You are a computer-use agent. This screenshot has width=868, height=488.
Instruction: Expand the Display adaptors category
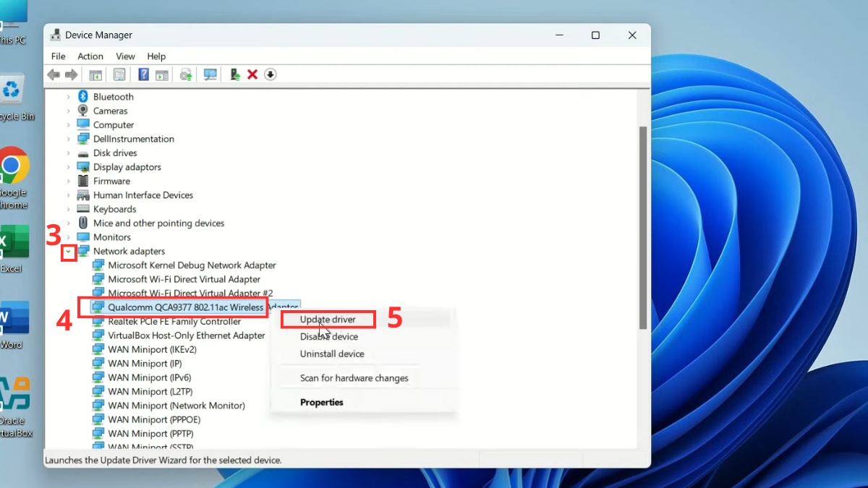pyautogui.click(x=69, y=167)
